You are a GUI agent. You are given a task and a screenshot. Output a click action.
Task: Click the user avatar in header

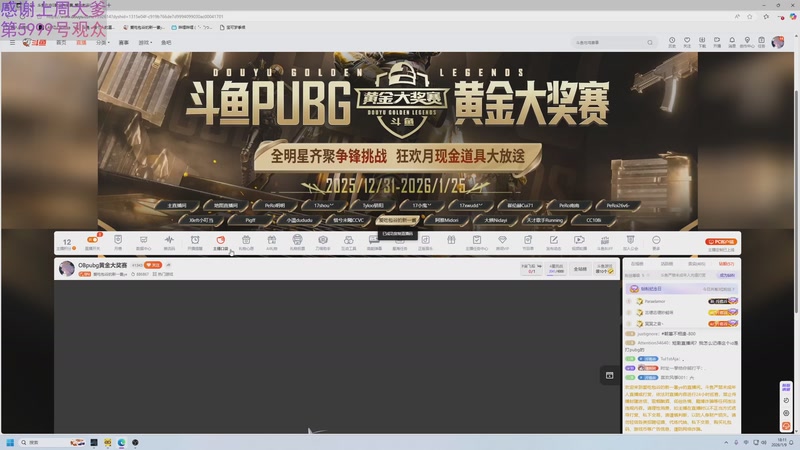[x=778, y=42]
